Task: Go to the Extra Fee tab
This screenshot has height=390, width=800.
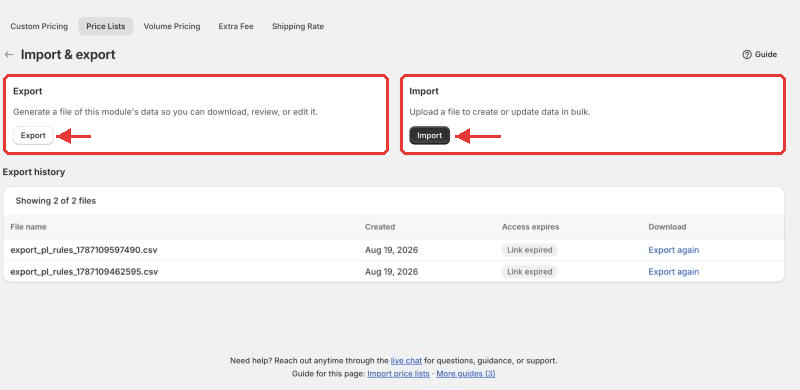Action: (x=236, y=27)
